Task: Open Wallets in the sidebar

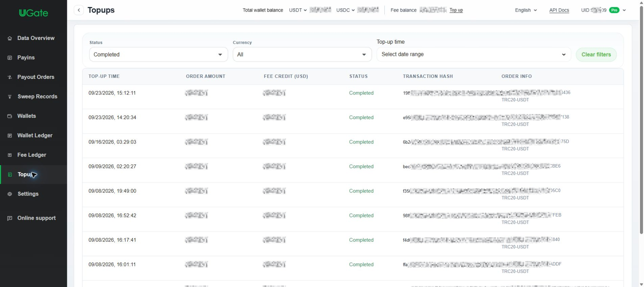Action: (34, 116)
